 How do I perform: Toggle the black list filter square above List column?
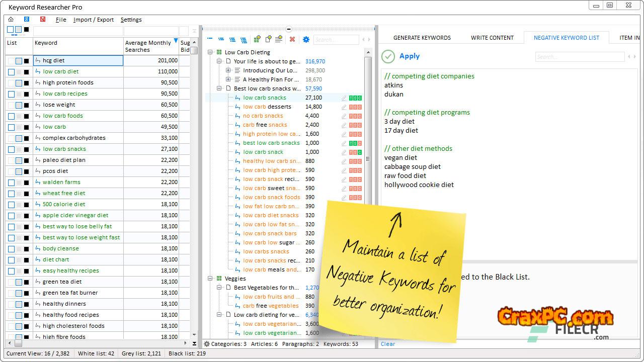(26, 30)
